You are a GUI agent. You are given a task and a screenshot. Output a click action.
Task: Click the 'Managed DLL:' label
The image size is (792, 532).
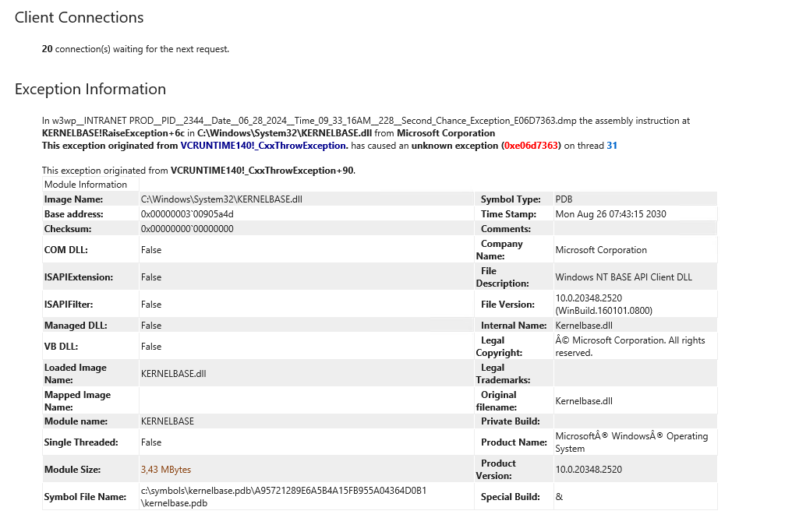(76, 325)
